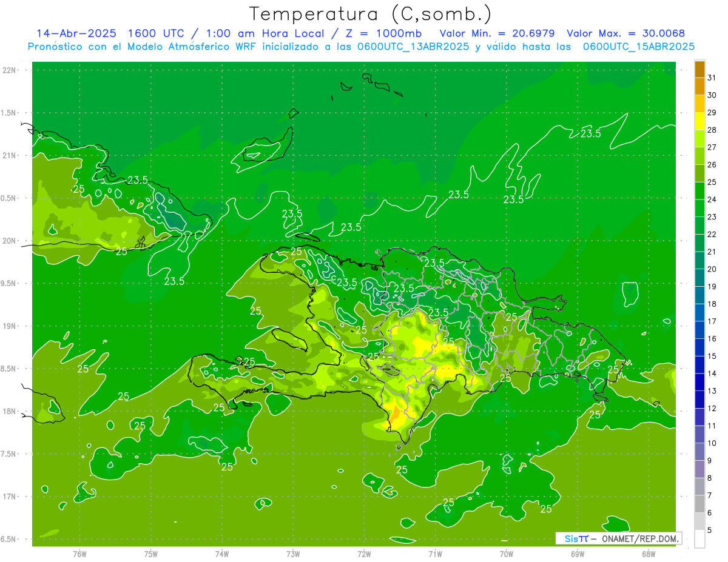
Task: Click the legend value '20'
Action: 712,269
